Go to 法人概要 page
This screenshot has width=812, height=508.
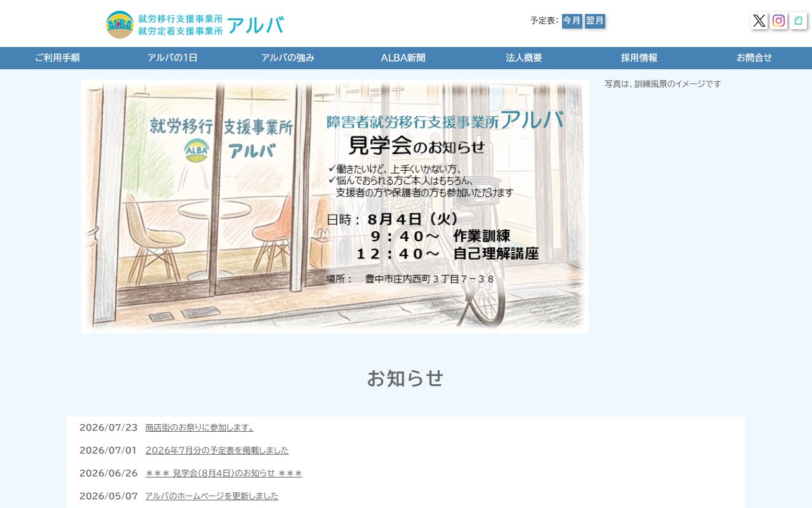click(524, 58)
